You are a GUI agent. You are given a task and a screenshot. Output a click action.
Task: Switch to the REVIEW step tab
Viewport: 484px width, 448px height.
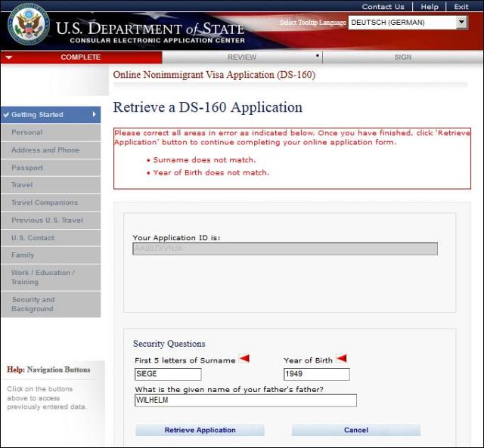click(x=242, y=57)
